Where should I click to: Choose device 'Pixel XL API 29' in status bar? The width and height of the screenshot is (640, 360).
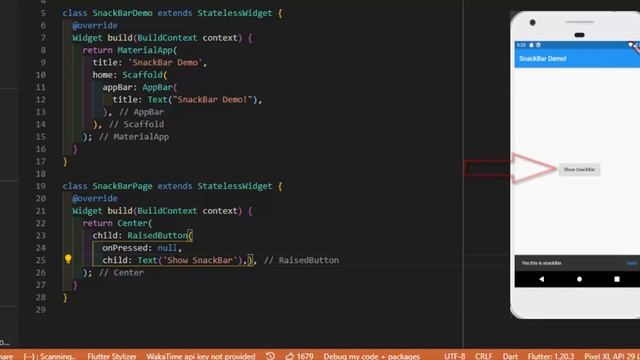612,356
